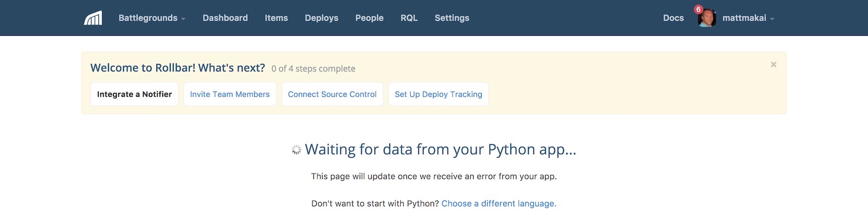This screenshot has width=868, height=219.
Task: Click the Choose a different language link
Action: [x=499, y=203]
